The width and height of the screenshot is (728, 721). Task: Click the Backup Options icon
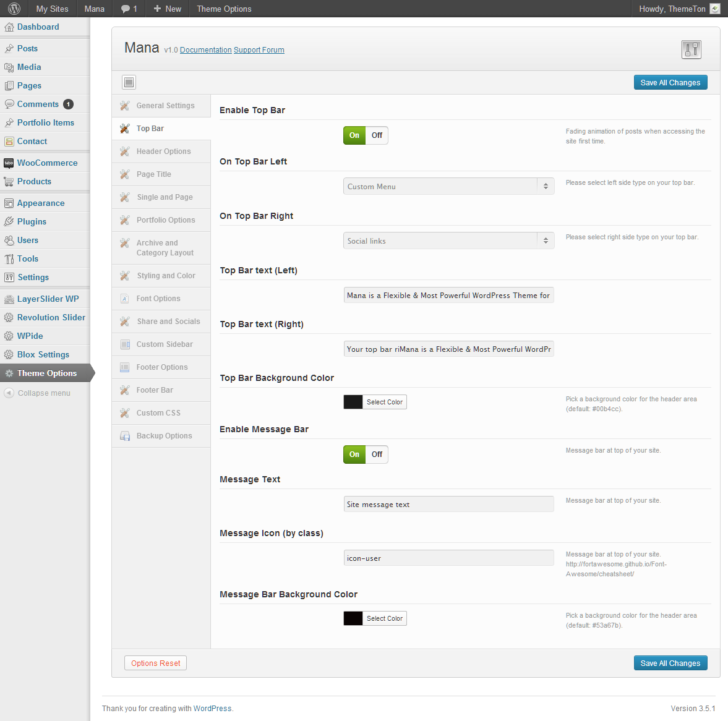[x=125, y=436]
